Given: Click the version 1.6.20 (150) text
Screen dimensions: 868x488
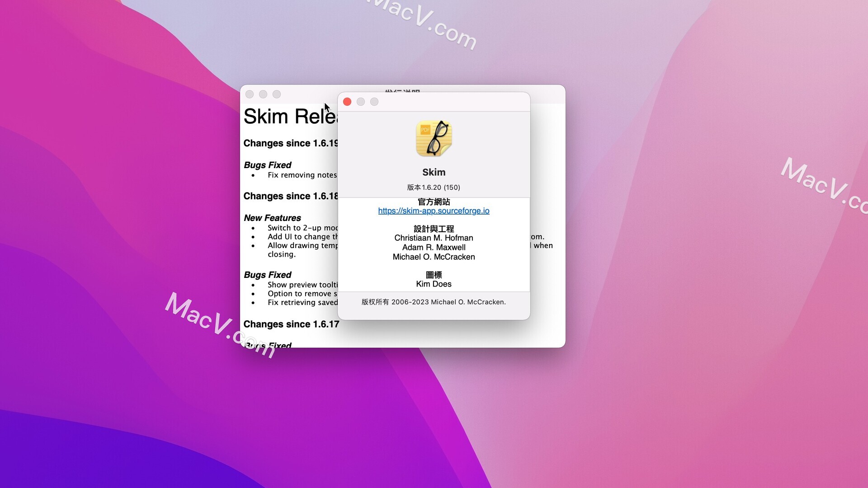Looking at the screenshot, I should click(x=434, y=187).
